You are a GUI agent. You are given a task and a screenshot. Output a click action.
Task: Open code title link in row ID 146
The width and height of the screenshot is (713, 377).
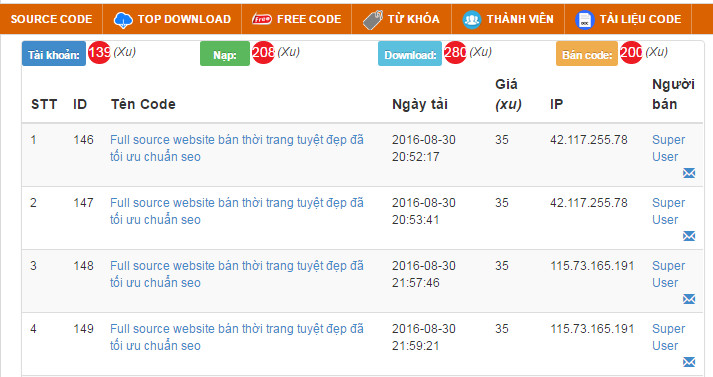[x=237, y=148]
